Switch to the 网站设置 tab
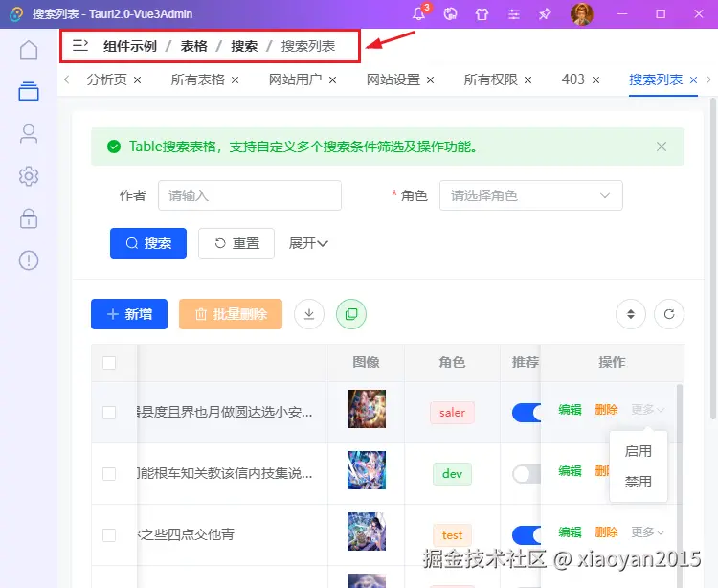 click(x=393, y=79)
